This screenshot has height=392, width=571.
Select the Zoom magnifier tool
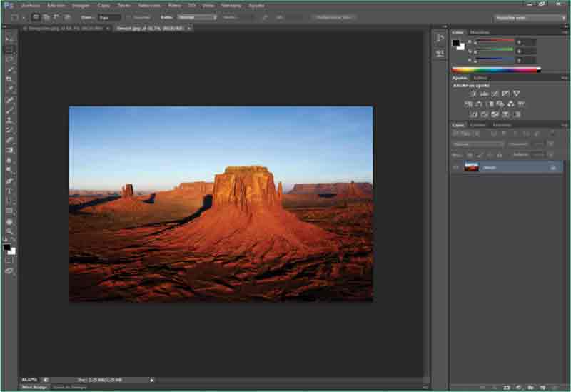click(9, 231)
